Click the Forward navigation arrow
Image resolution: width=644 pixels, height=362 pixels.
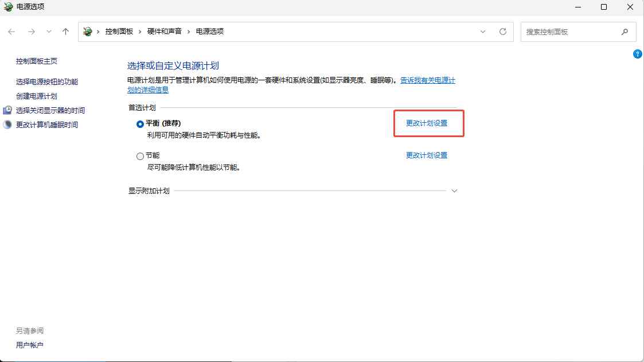[x=32, y=32]
